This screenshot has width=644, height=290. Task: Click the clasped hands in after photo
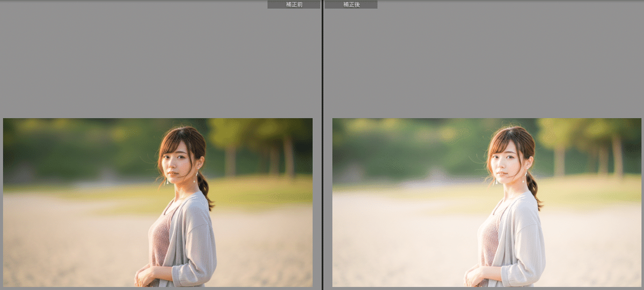coord(473,277)
